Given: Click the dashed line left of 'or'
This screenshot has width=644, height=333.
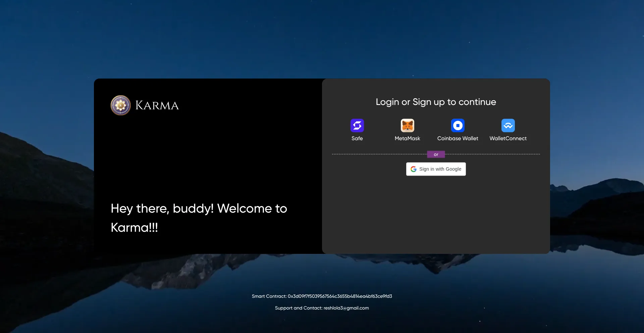Looking at the screenshot, I should 379,154.
